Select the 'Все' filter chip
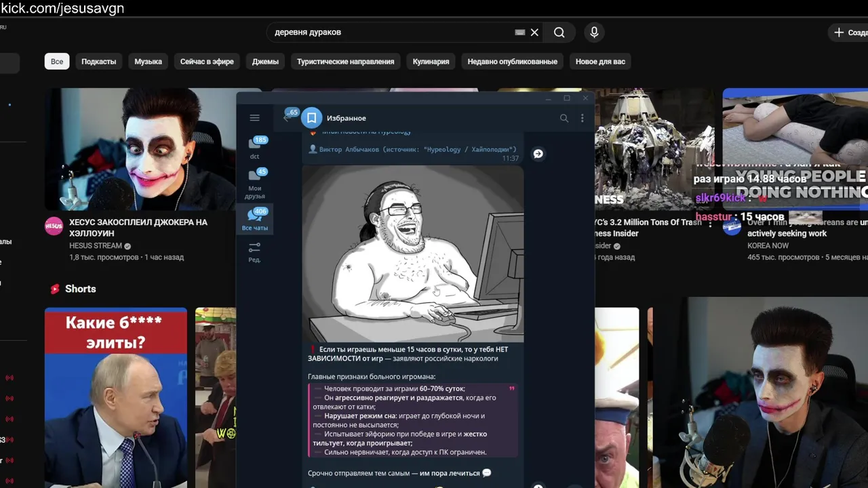Viewport: 868px width, 488px height. pos(57,61)
